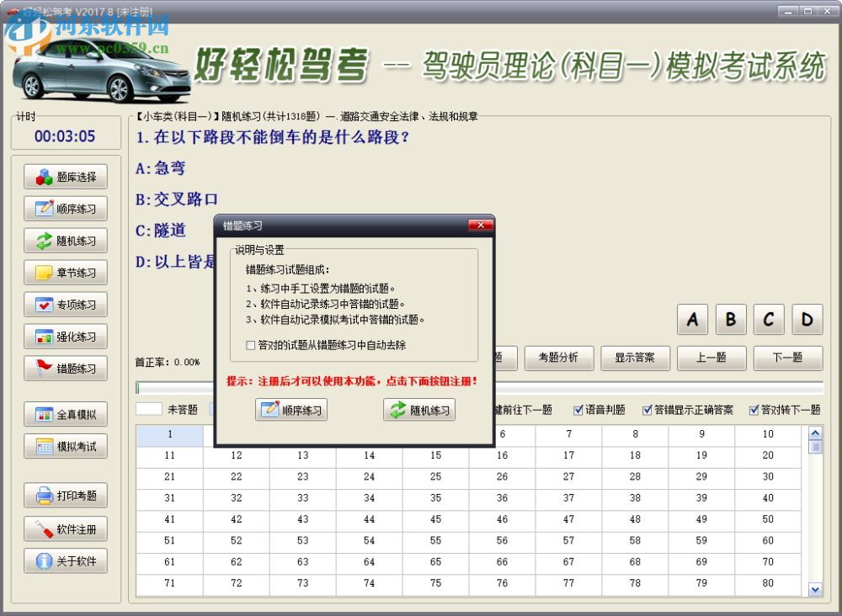Open the 题库选择 question bank selector
Screen dimensions: 842x616
(65, 177)
